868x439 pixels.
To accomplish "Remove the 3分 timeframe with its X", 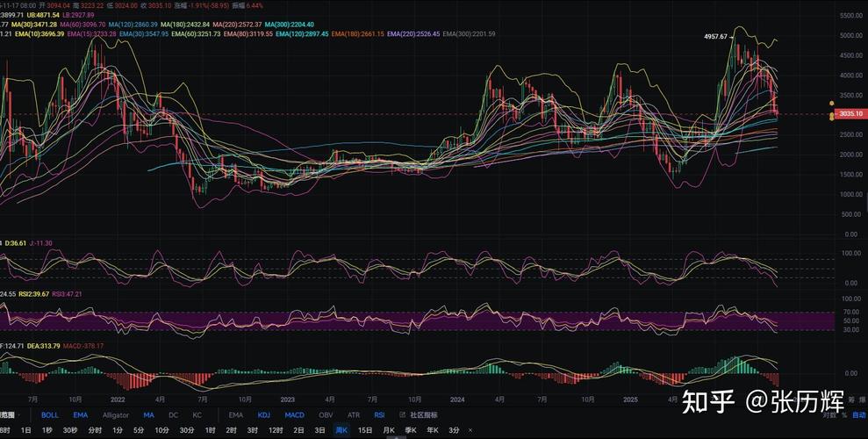I will click(x=470, y=430).
